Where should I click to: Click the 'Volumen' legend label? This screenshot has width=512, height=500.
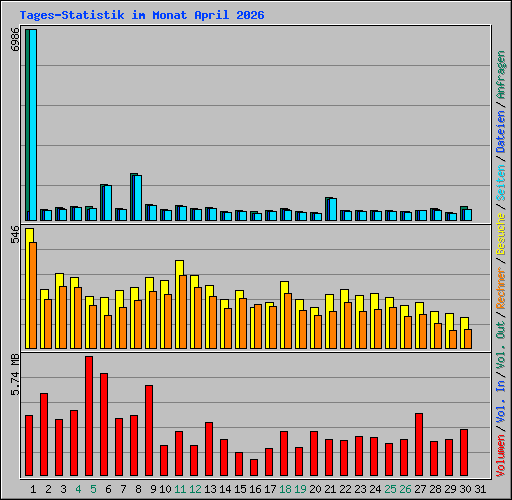tap(501, 455)
